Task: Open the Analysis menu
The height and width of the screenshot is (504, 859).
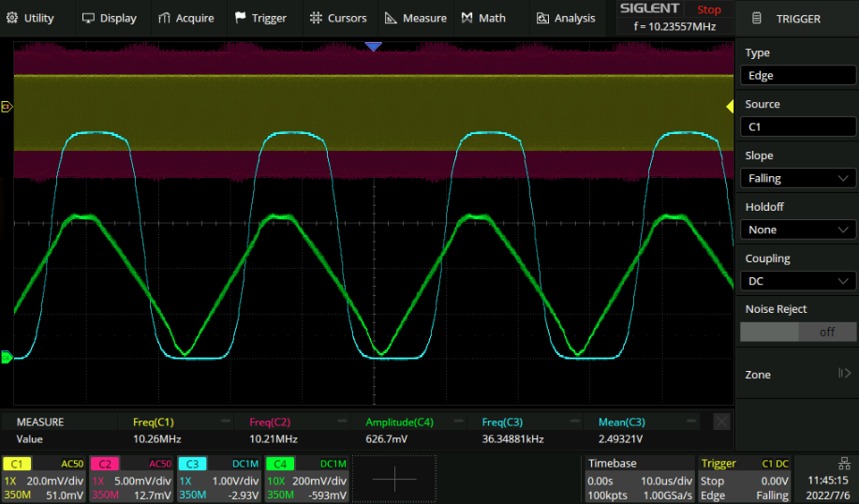Action: click(x=565, y=18)
